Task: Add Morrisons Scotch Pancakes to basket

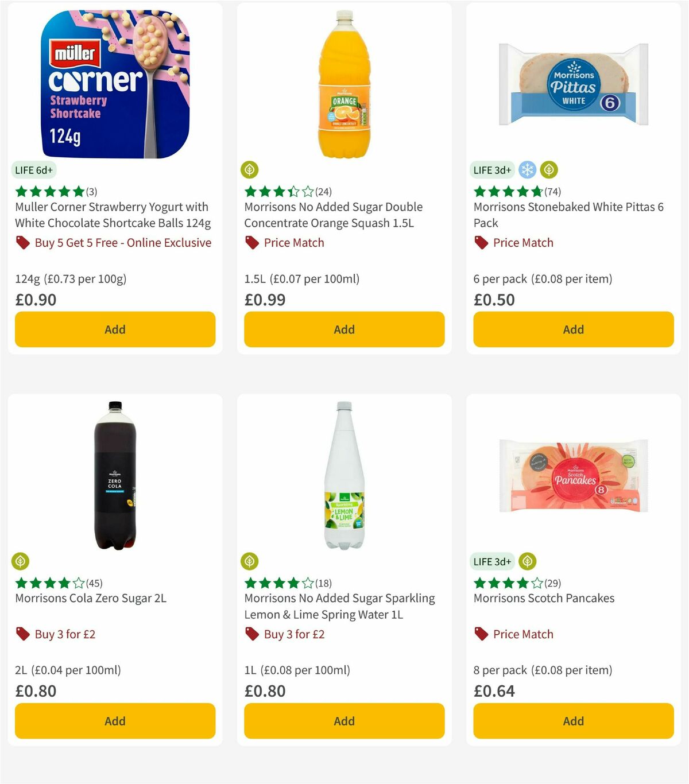Action: [573, 721]
